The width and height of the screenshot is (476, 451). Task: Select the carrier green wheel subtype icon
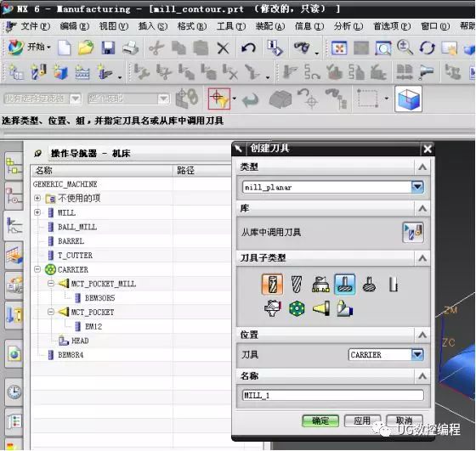click(x=297, y=309)
